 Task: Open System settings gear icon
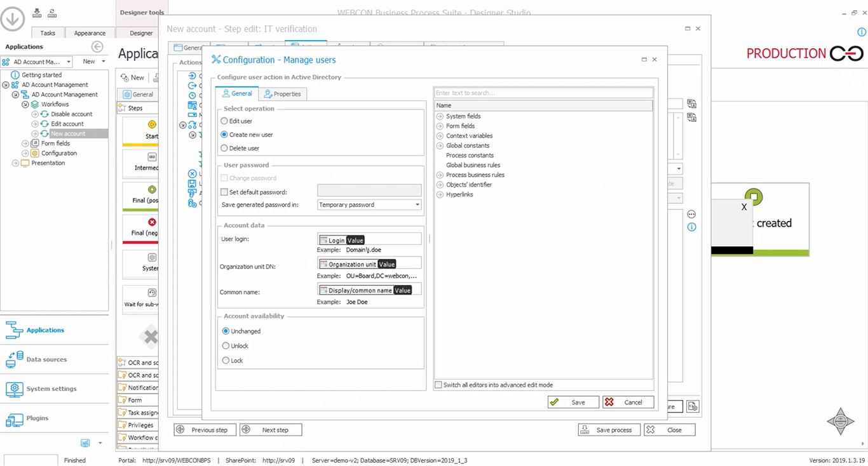point(14,389)
